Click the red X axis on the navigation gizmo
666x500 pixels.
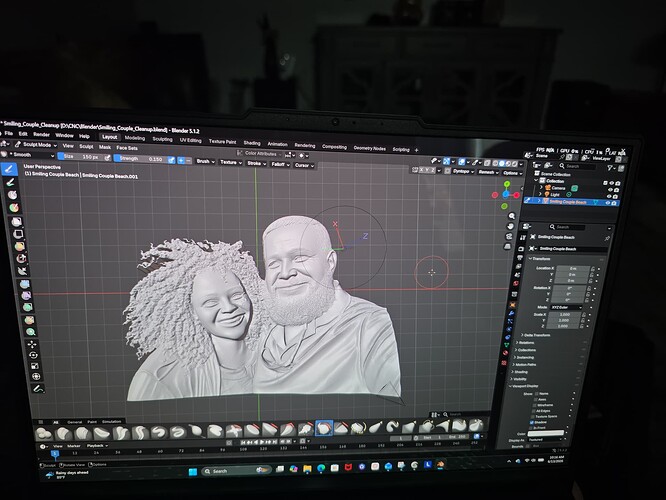point(516,195)
